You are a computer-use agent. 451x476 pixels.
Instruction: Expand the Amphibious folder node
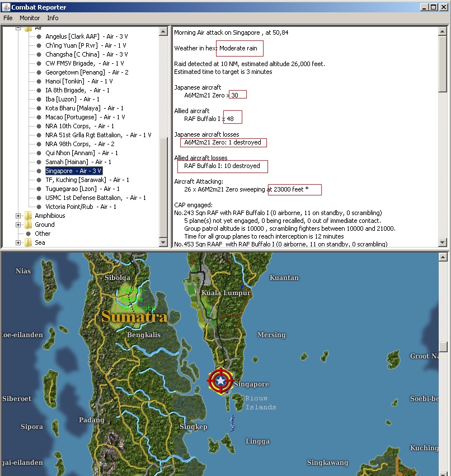coord(18,216)
